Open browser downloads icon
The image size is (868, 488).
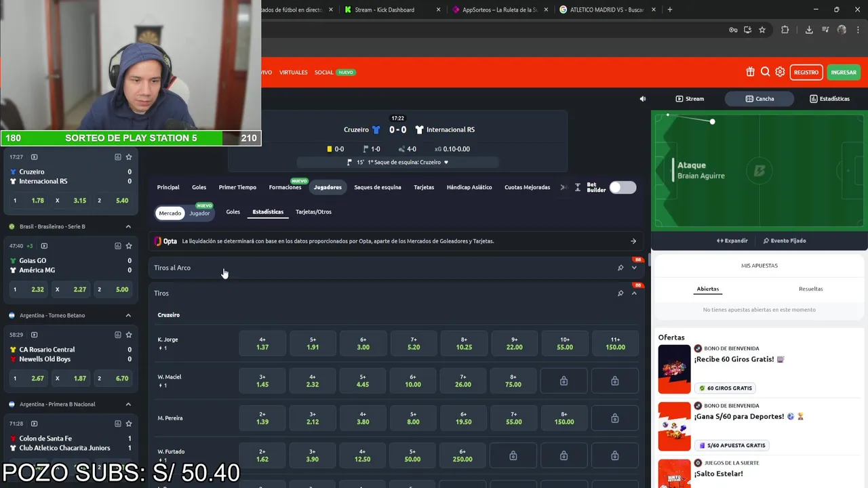click(809, 30)
